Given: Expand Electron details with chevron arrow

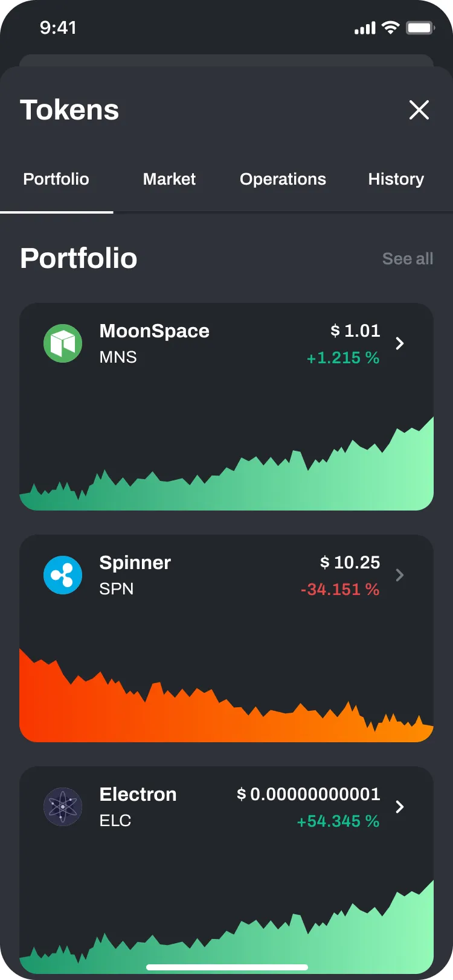Looking at the screenshot, I should [x=399, y=807].
